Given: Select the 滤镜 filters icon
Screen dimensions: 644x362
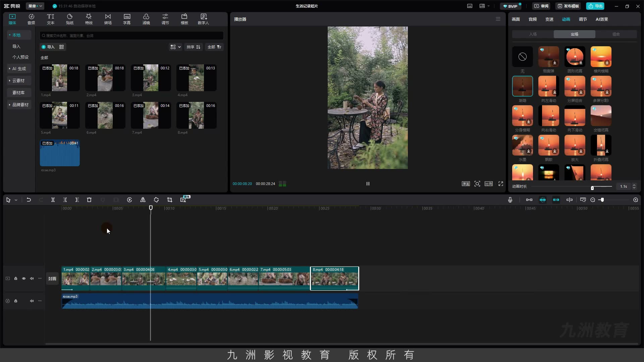Looking at the screenshot, I should (x=146, y=19).
